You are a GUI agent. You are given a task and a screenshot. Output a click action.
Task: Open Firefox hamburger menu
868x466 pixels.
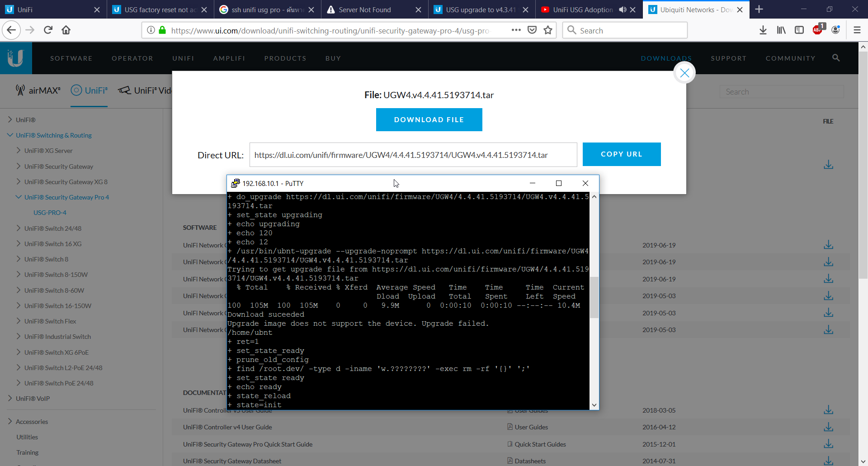pyautogui.click(x=857, y=30)
